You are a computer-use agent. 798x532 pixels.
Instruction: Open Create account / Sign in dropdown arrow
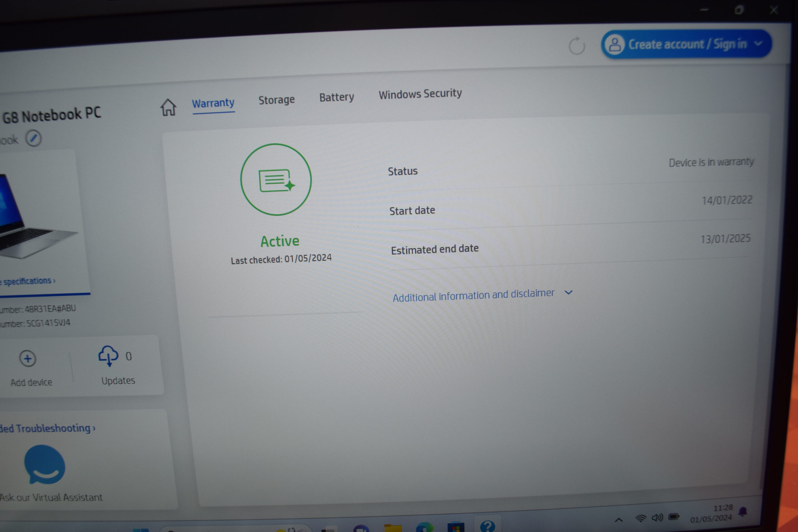tap(759, 43)
